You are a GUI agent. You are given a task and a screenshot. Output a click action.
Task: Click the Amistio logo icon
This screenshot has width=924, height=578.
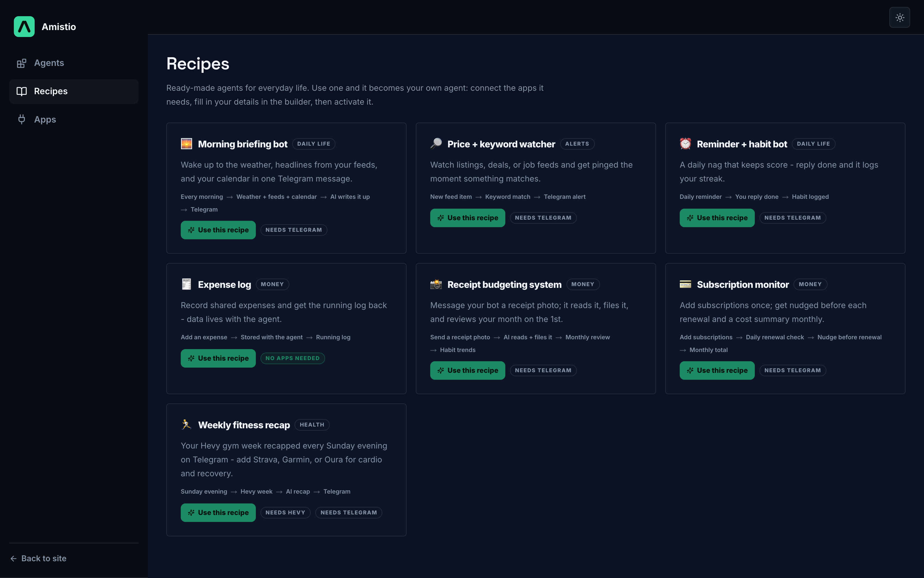point(24,26)
